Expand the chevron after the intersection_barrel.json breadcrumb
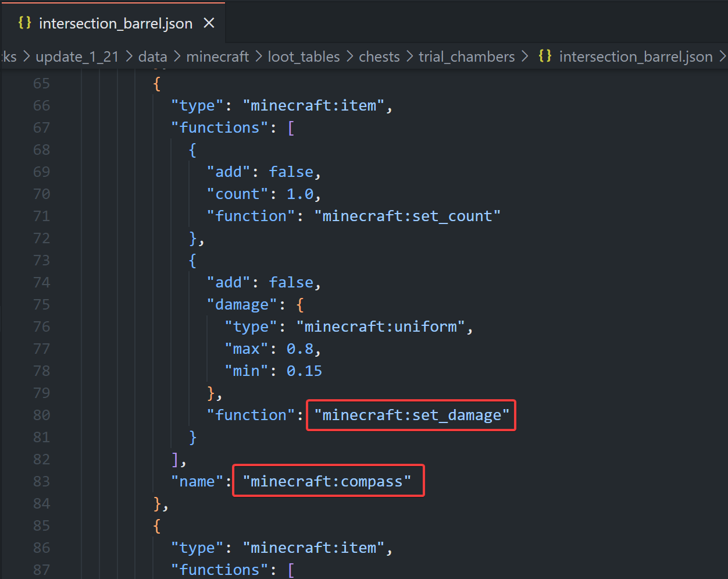The width and height of the screenshot is (728, 579). [723, 56]
